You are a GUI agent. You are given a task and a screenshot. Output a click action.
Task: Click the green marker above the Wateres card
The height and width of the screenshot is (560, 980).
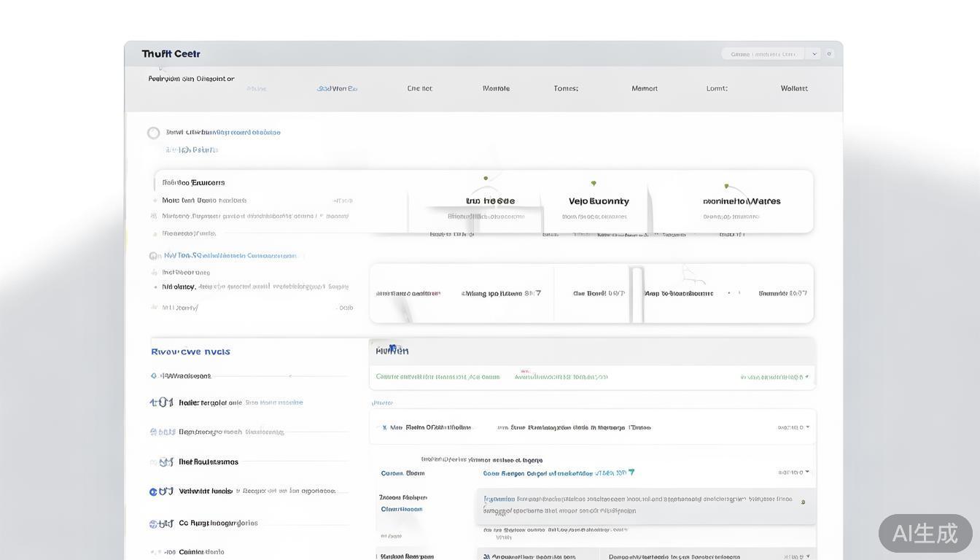click(x=726, y=186)
